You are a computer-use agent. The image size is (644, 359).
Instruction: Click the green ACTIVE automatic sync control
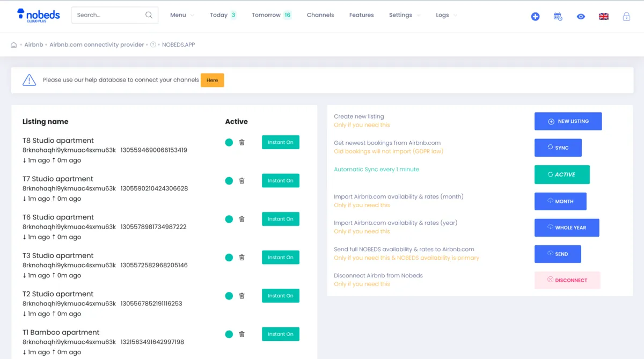click(x=562, y=174)
